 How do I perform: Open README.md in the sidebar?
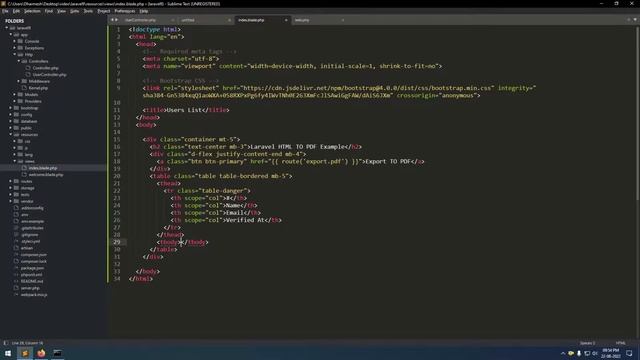pyautogui.click(x=32, y=281)
